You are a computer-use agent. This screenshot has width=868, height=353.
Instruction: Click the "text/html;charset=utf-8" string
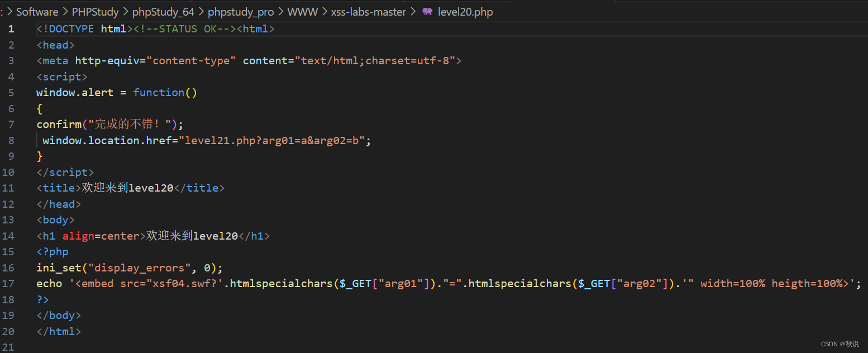tap(375, 61)
